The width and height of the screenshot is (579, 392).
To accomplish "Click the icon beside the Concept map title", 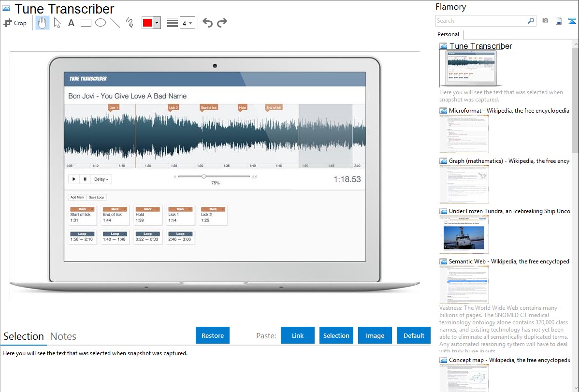I will point(443,360).
